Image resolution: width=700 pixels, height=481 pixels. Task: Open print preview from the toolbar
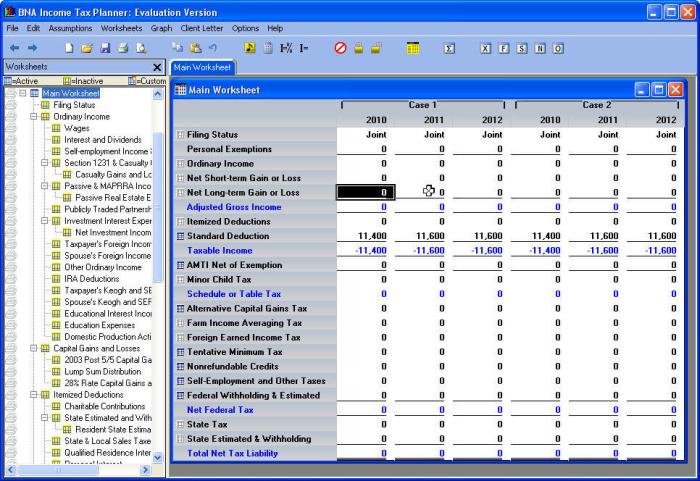coord(141,48)
